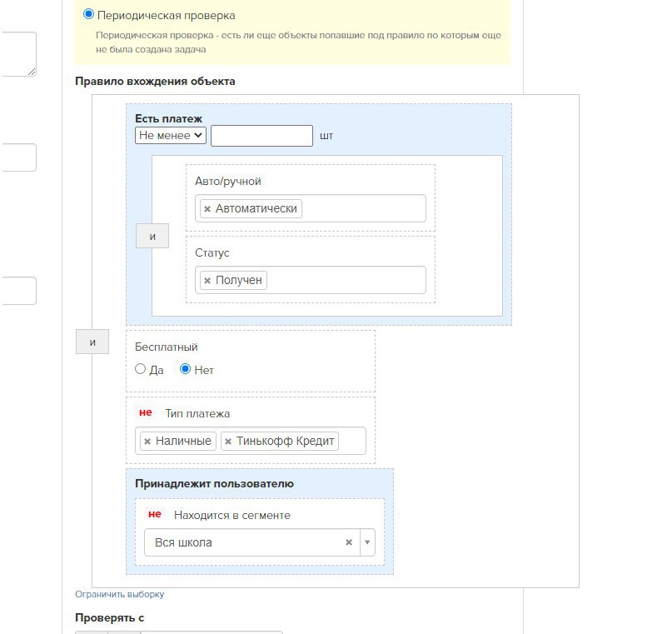Click the Статус tag field
This screenshot has width=672, height=634.
point(311,280)
